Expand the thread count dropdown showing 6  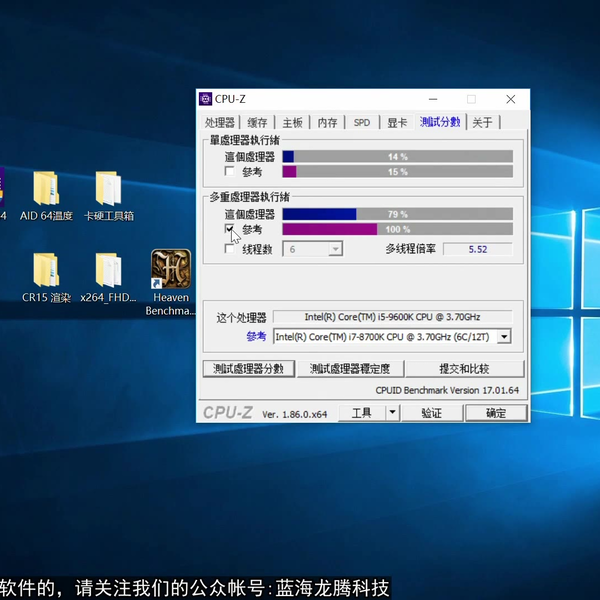pos(335,249)
